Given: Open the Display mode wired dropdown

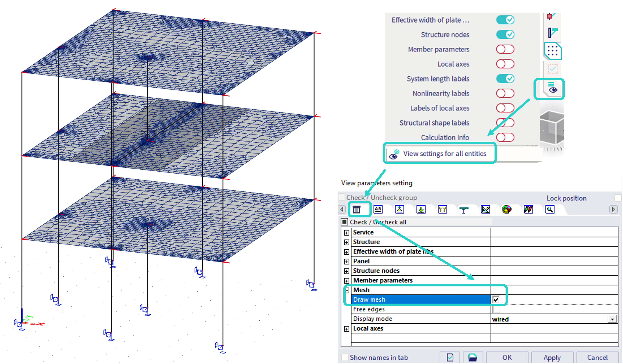Looking at the screenshot, I should pyautogui.click(x=612, y=319).
